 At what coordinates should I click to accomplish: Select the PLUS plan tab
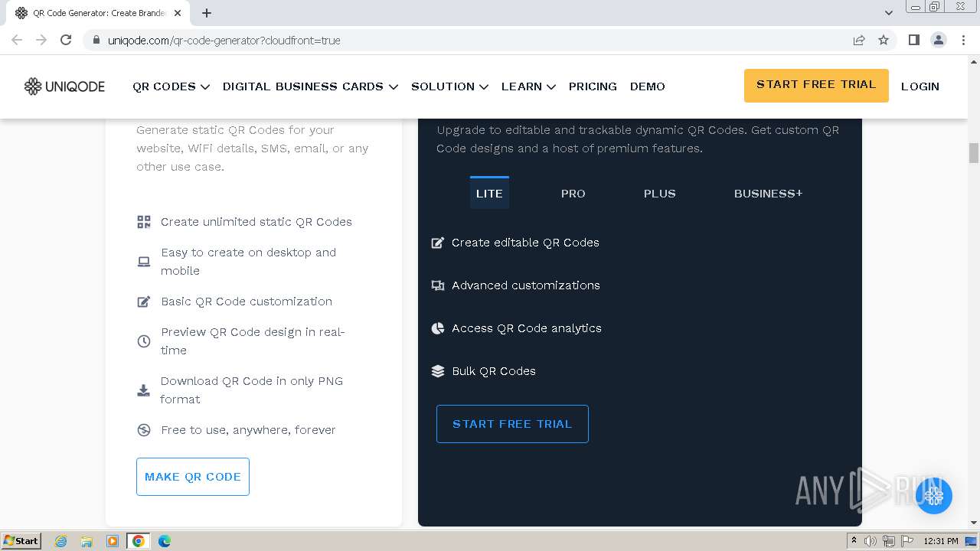[660, 194]
